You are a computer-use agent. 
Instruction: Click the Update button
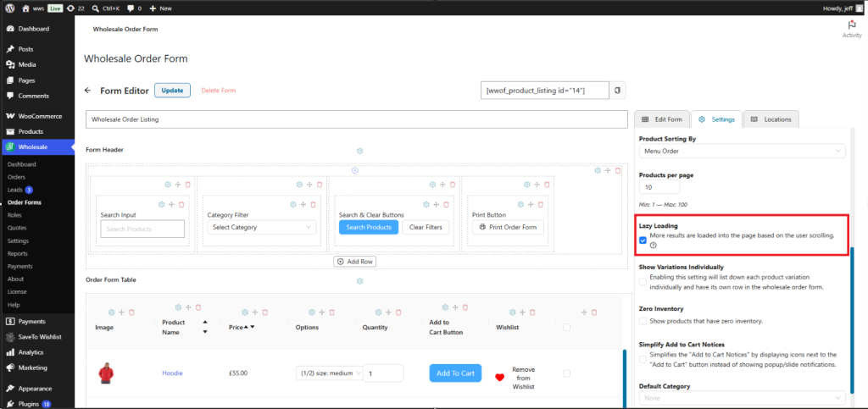click(172, 91)
